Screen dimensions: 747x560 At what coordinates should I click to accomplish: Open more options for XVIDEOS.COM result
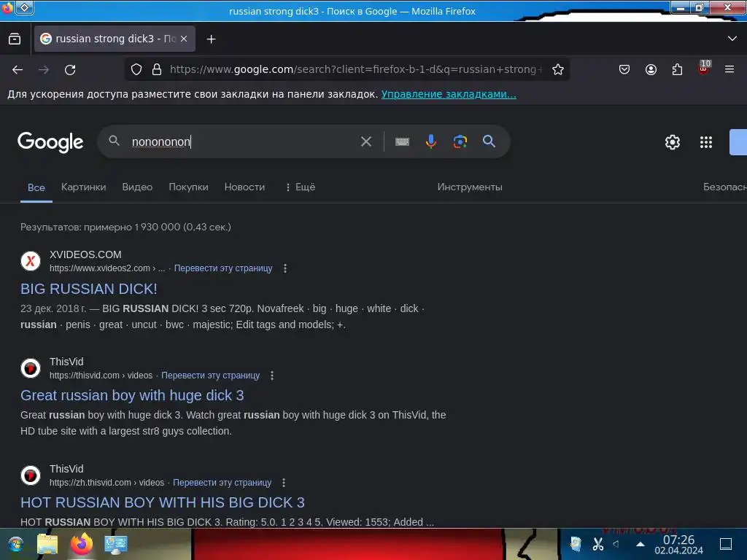[x=285, y=268]
